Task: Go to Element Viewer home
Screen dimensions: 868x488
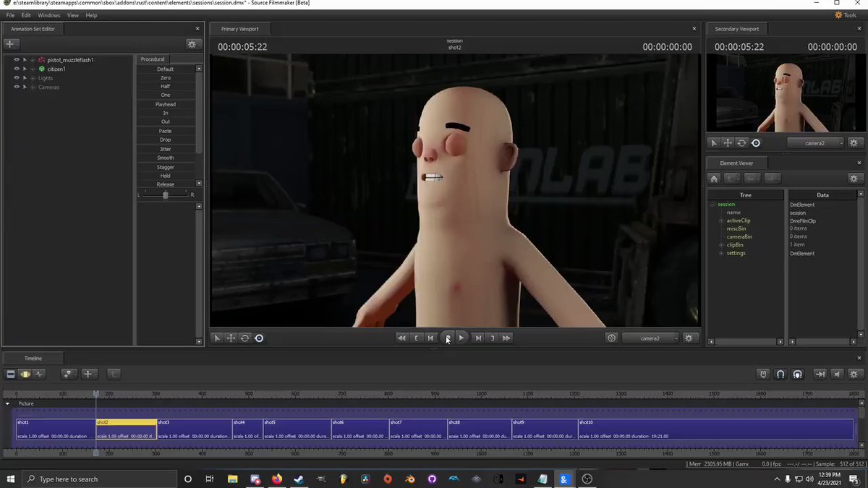Action: click(714, 179)
